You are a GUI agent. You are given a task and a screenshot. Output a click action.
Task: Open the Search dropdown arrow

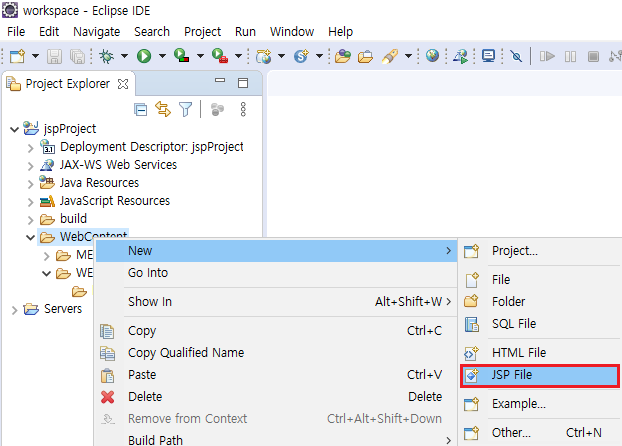(409, 56)
